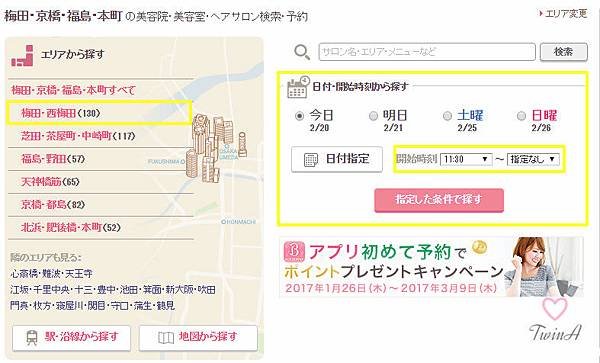Choose 福島・野田 (57) area item
Image resolution: width=600 pixels, height=363 pixels.
53,159
